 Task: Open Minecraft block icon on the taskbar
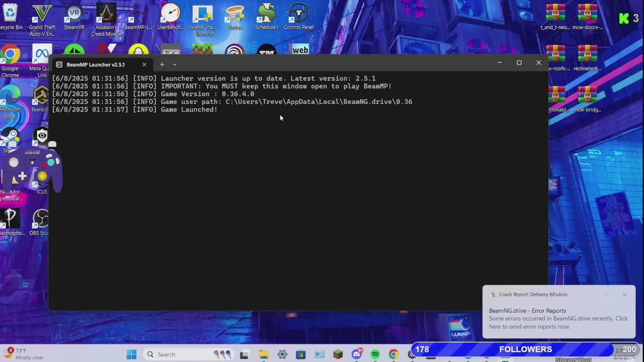[338, 354]
